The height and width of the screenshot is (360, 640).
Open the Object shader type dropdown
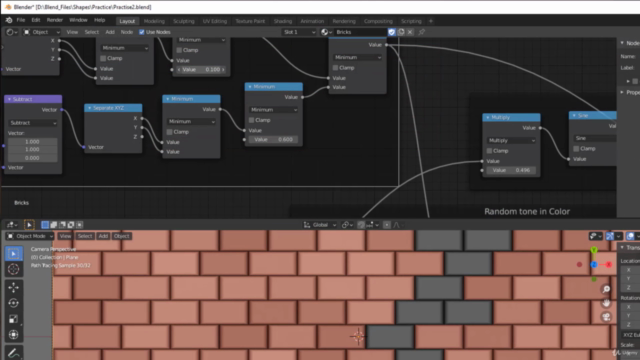point(42,32)
